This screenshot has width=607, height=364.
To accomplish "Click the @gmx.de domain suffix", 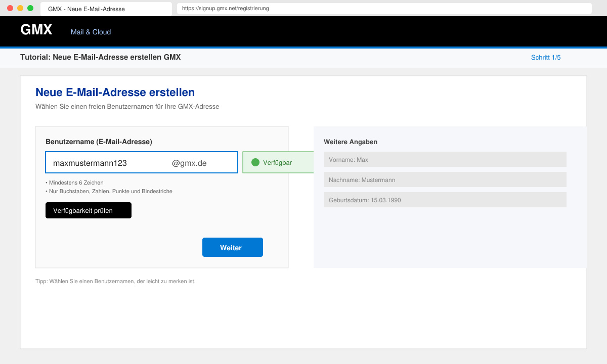I will pyautogui.click(x=189, y=163).
